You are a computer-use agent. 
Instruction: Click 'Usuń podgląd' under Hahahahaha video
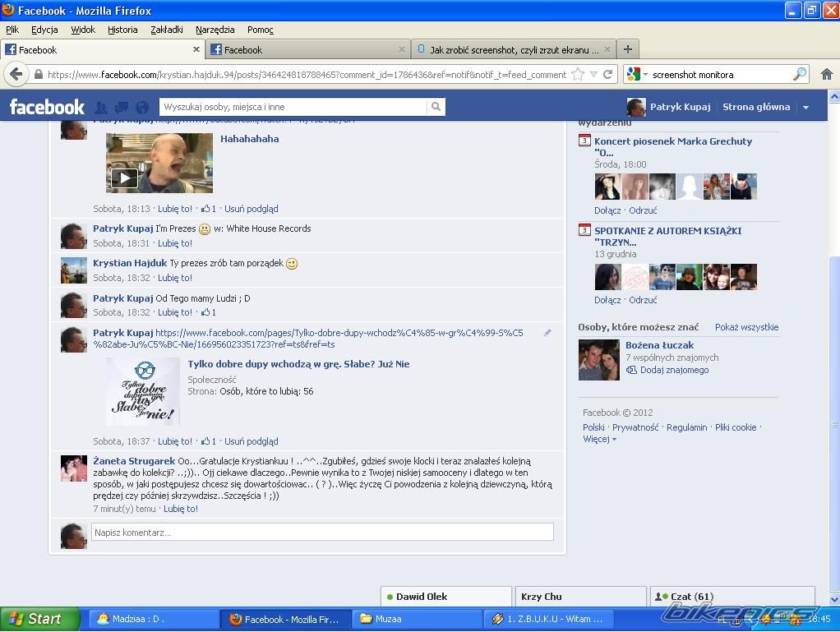point(252,209)
